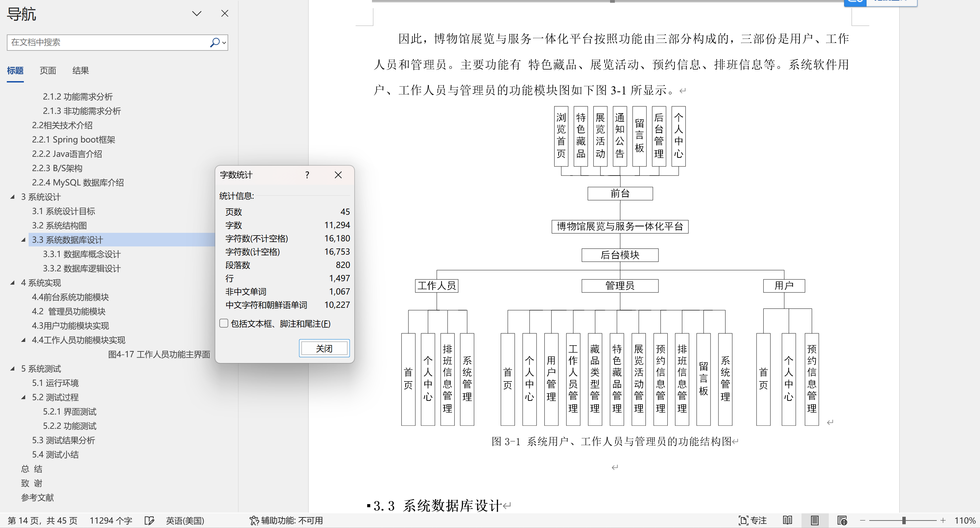Go to heading 5.4 测试小结
980x528 pixels.
[x=55, y=454]
